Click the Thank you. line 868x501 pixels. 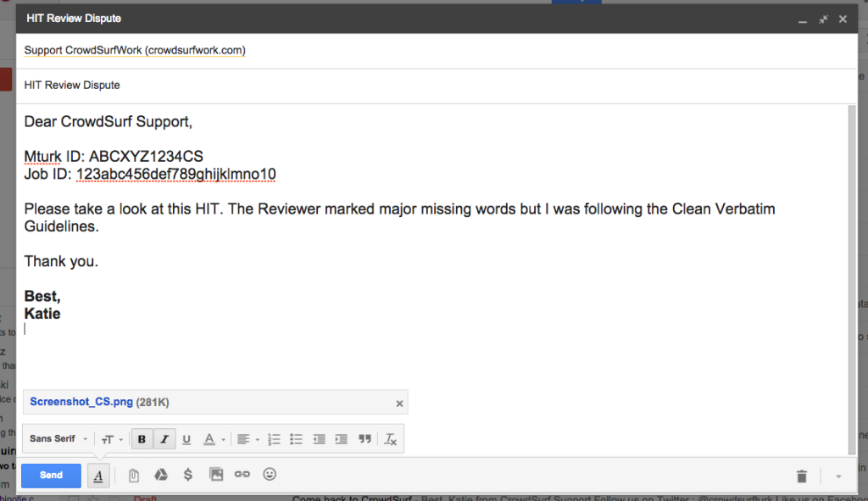tap(61, 261)
